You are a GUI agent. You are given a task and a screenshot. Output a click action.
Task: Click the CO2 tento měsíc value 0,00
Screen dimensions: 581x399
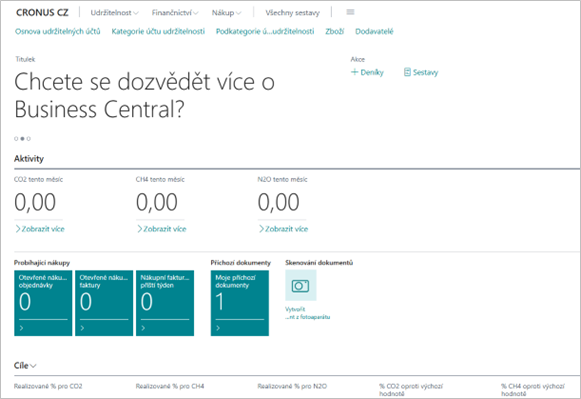(35, 202)
